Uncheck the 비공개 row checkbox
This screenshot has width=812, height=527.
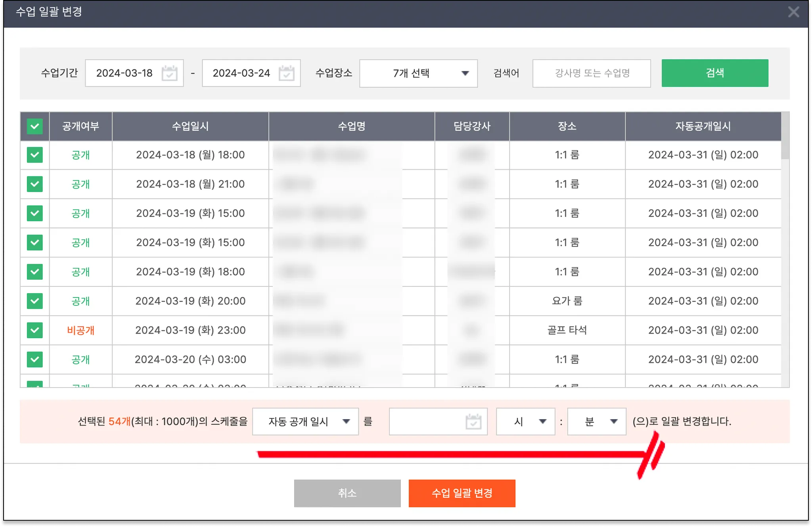click(x=35, y=330)
